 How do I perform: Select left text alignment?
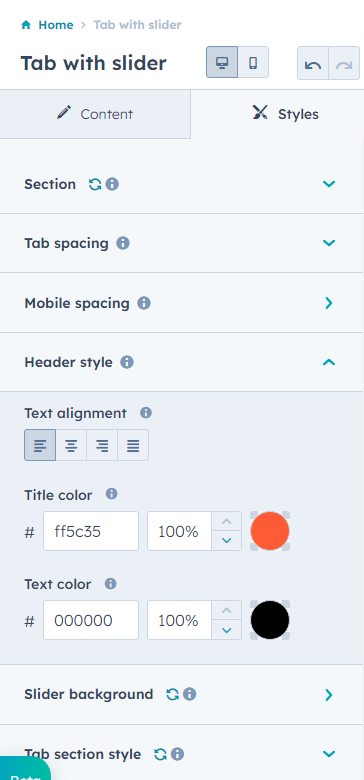coord(40,445)
